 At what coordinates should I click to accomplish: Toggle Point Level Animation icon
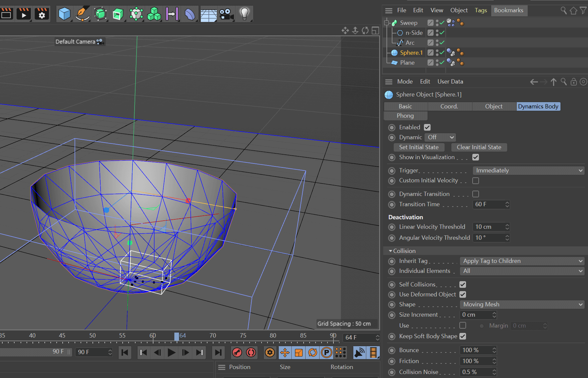click(340, 352)
